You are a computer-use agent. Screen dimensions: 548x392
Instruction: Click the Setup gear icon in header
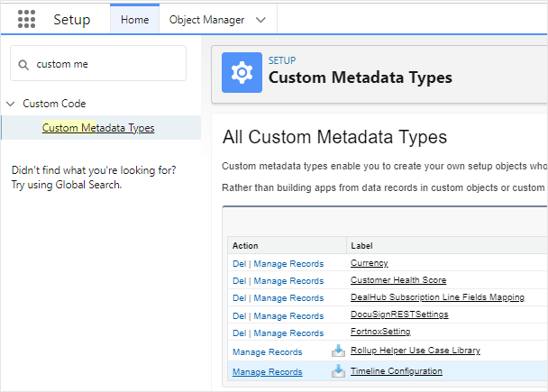pyautogui.click(x=242, y=73)
